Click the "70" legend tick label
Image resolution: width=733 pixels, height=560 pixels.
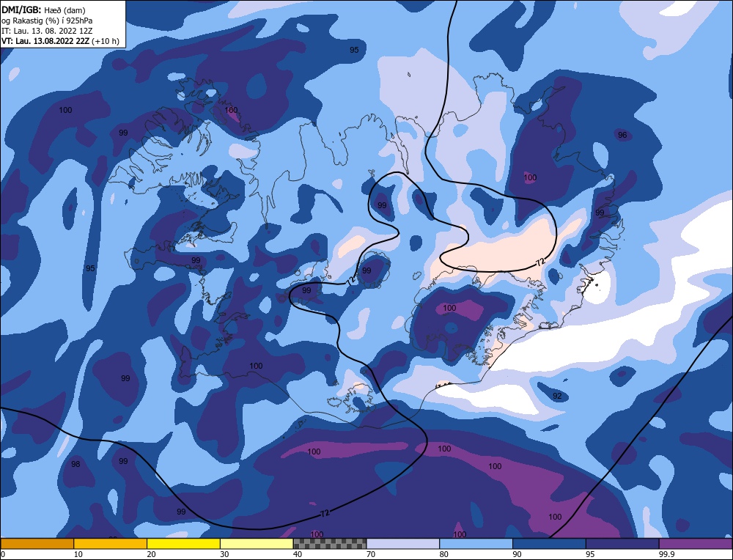pyautogui.click(x=371, y=554)
